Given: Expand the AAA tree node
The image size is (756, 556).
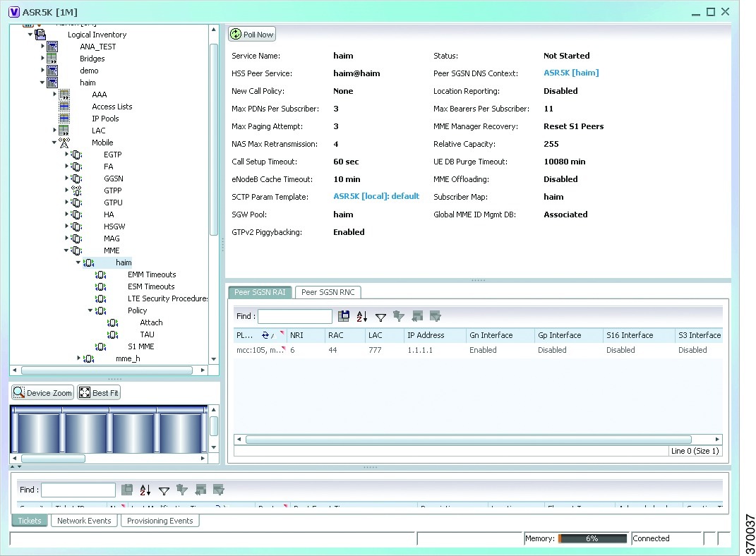Looking at the screenshot, I should [54, 95].
